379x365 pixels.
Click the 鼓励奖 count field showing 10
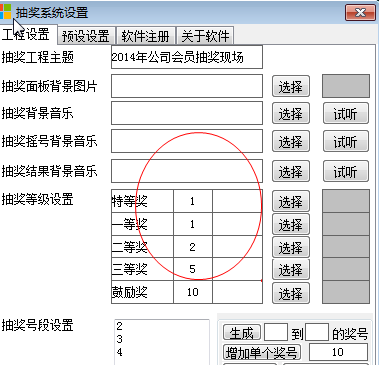(x=193, y=292)
